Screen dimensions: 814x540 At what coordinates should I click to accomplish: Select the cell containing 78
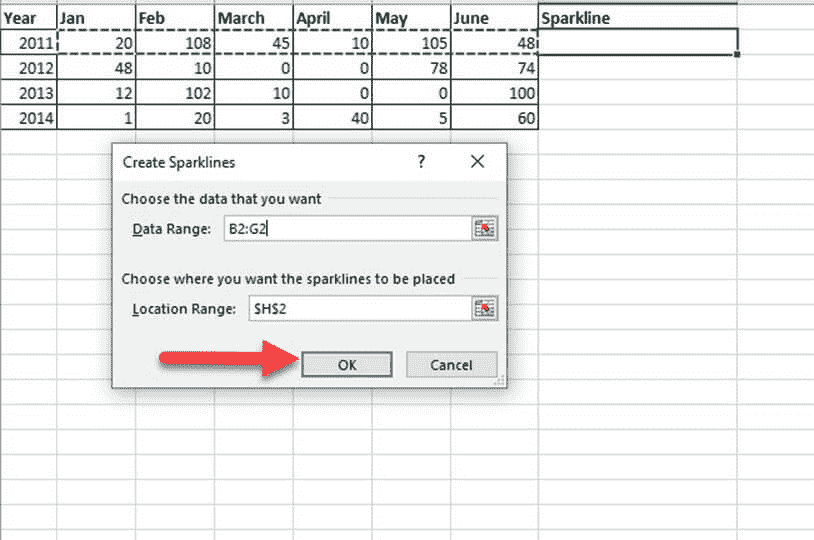411,68
